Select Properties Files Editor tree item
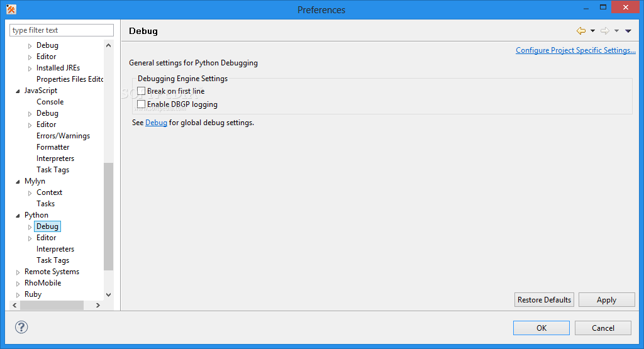Viewport: 644px width, 349px height. click(x=69, y=79)
